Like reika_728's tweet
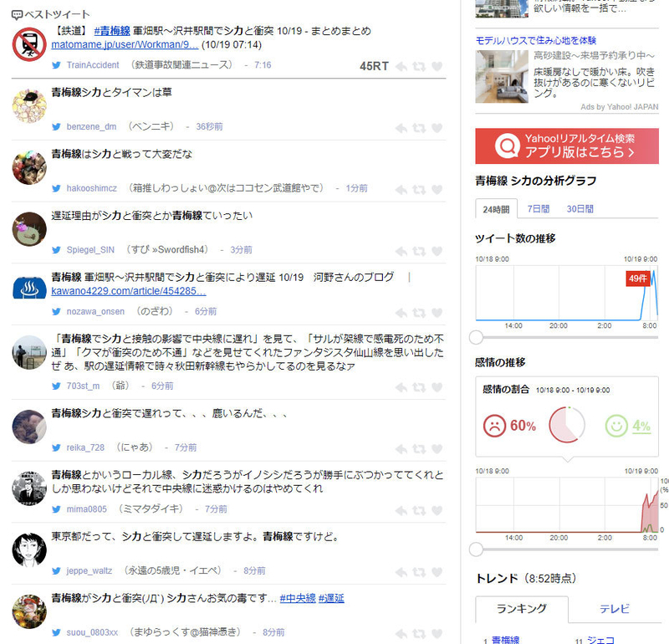This screenshot has width=669, height=644. 437,449
